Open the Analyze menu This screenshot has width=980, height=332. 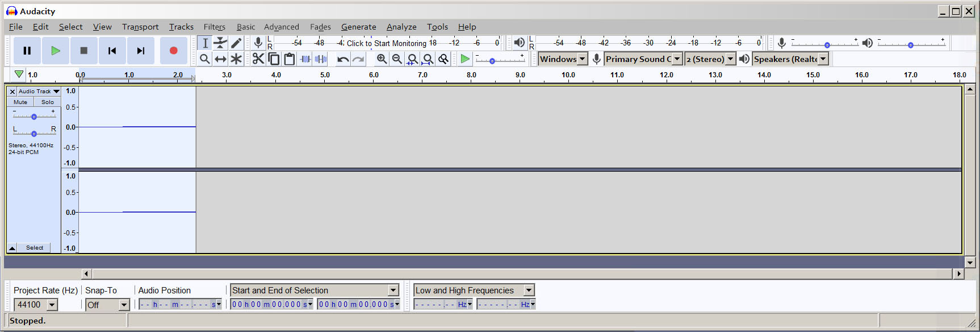tap(401, 27)
